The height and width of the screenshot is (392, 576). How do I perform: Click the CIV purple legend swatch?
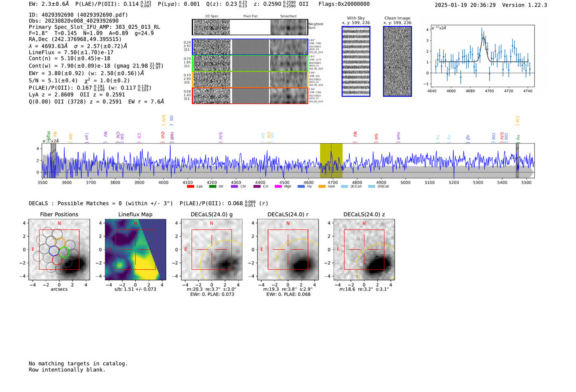point(235,186)
